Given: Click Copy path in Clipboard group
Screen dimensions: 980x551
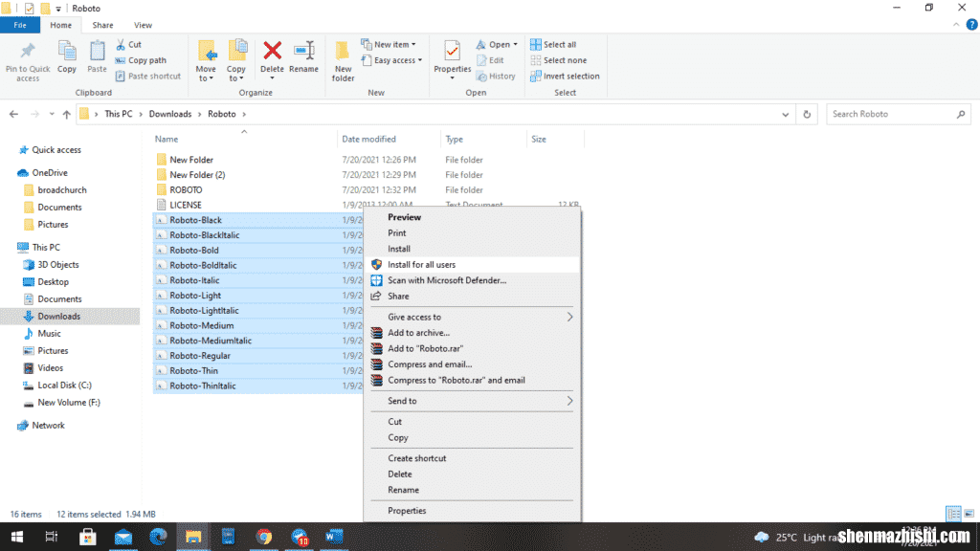Looking at the screenshot, I should coord(141,60).
